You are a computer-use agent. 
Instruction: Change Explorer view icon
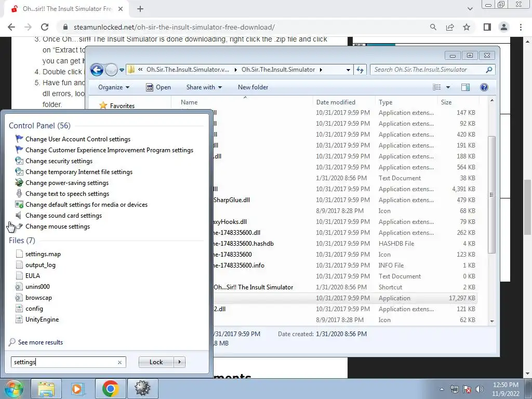pos(436,87)
